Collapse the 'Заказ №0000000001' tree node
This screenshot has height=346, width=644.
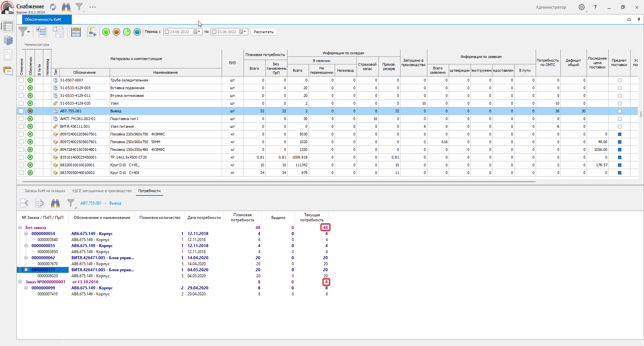pyautogui.click(x=20, y=282)
